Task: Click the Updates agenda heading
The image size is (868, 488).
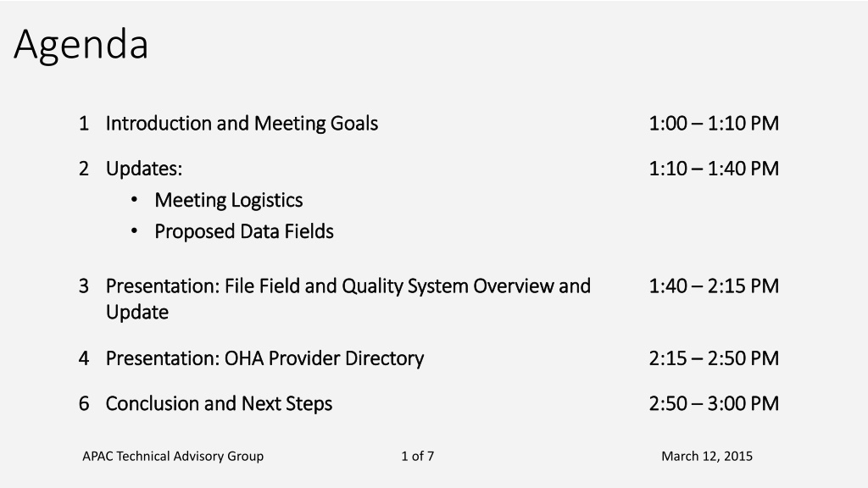Action: [144, 169]
